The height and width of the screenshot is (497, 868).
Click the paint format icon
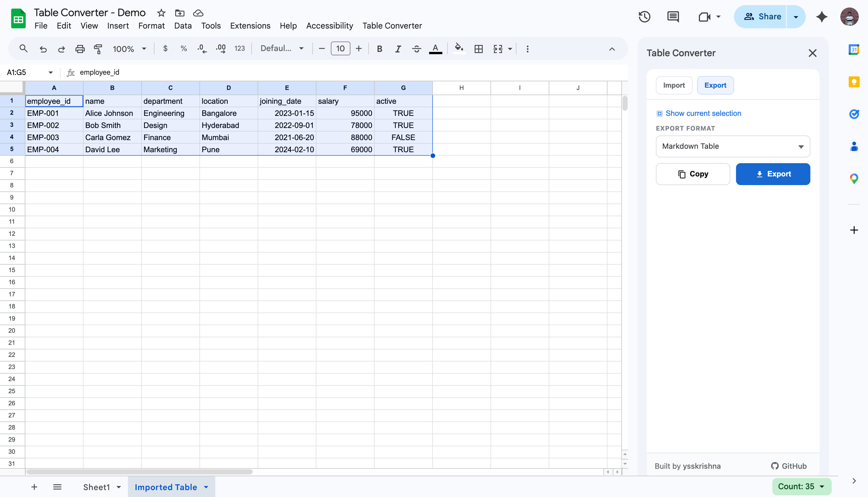click(98, 49)
